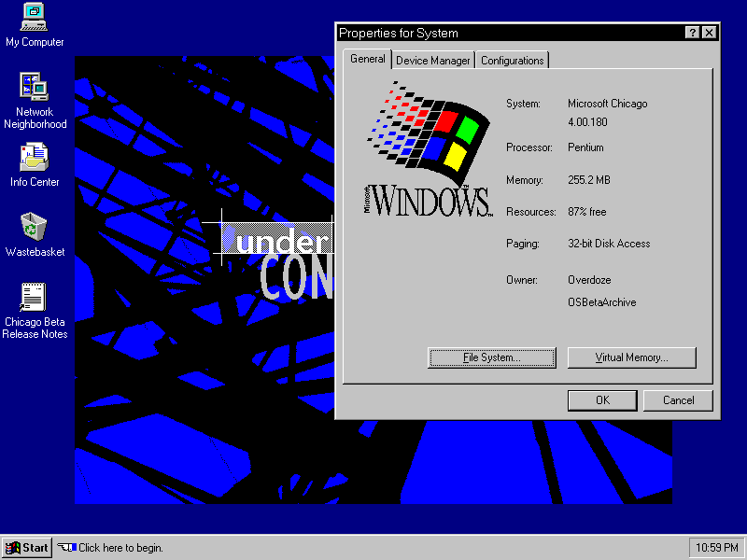
Task: Dismiss the dialog with Cancel
Action: 679,400
